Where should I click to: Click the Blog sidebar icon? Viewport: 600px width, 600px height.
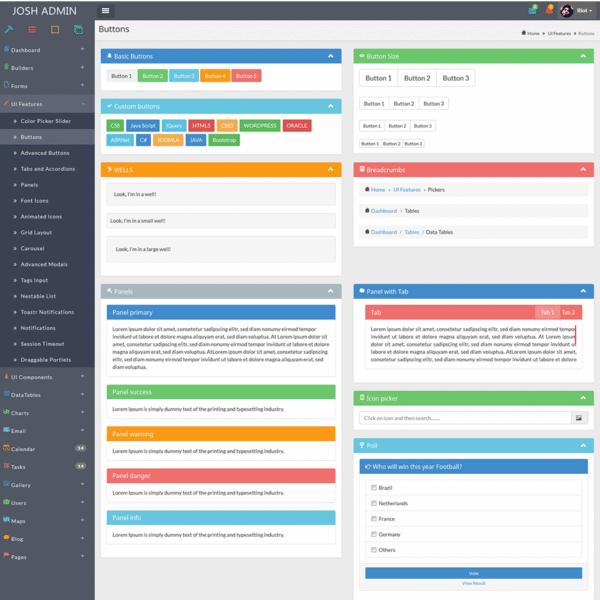[7, 538]
